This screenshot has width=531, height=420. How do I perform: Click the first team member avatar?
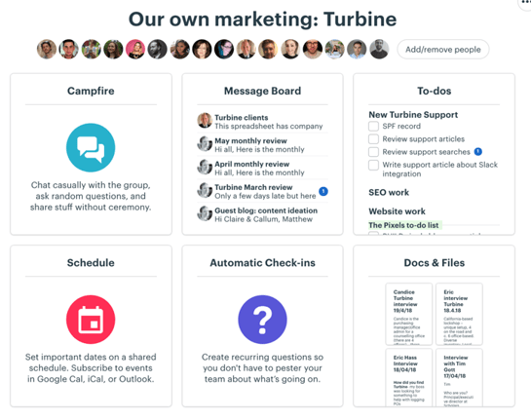point(47,49)
